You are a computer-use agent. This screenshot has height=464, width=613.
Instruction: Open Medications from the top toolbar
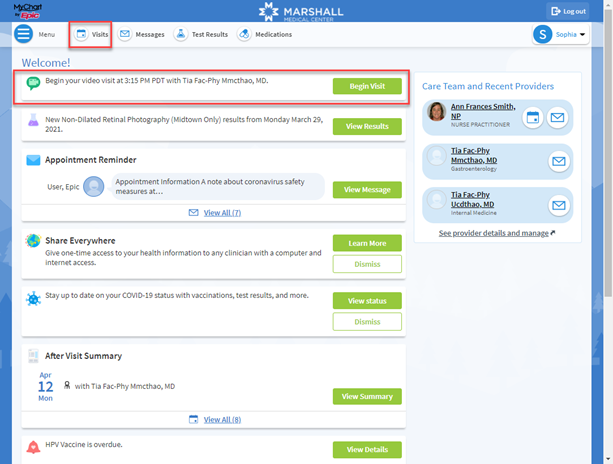264,34
